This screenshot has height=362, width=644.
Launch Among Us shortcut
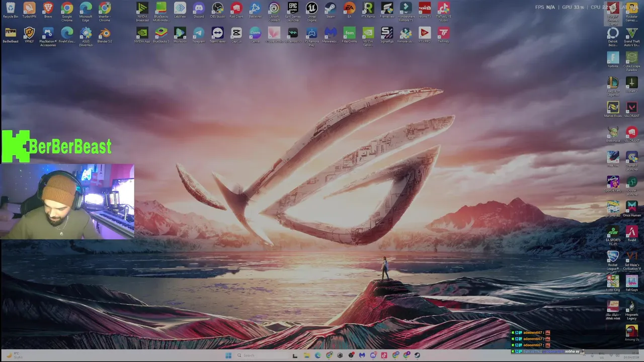631,333
